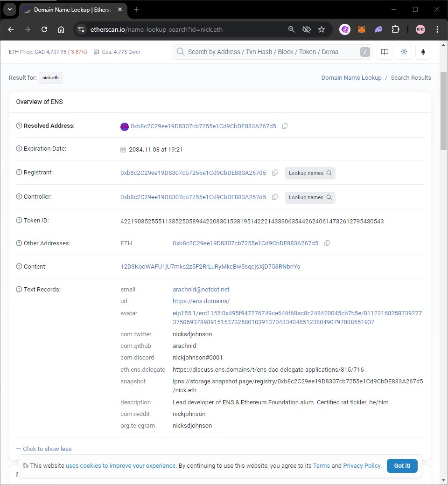Open the arachnid@notdot.net email link
448x485 pixels.
pyautogui.click(x=201, y=290)
